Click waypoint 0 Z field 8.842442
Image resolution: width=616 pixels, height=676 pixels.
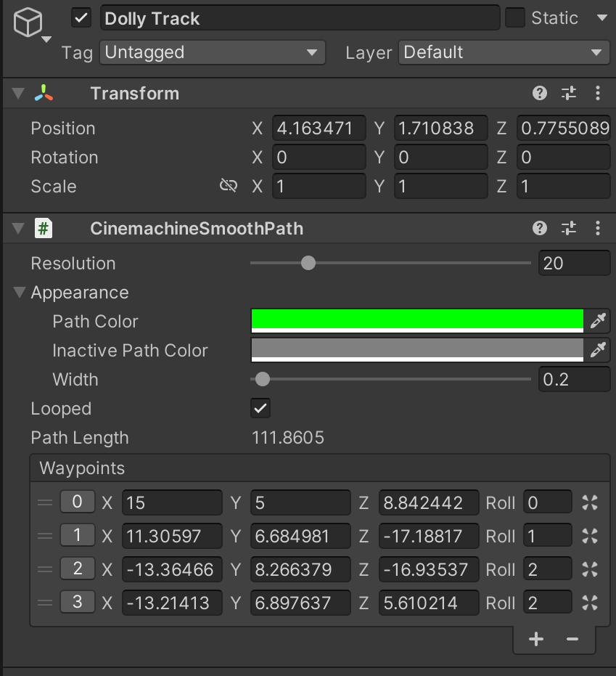click(x=429, y=502)
